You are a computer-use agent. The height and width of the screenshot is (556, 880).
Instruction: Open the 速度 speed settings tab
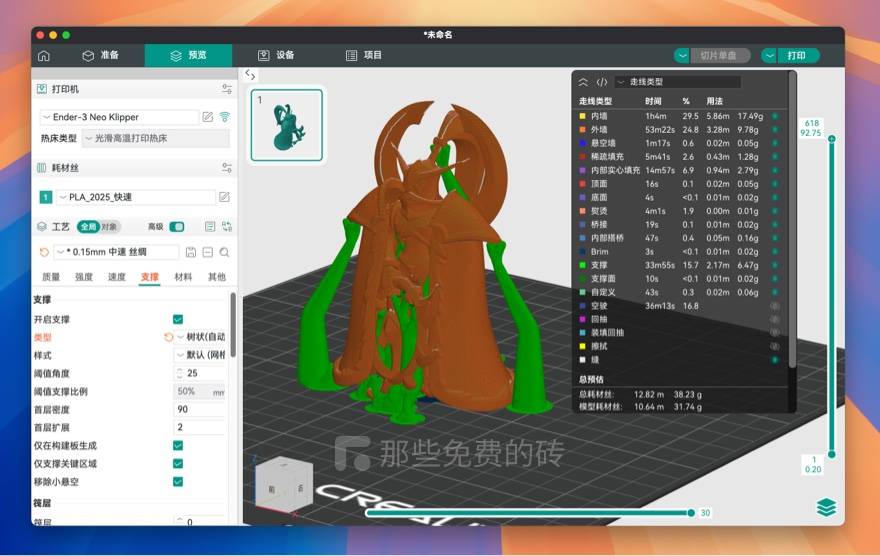tap(117, 277)
